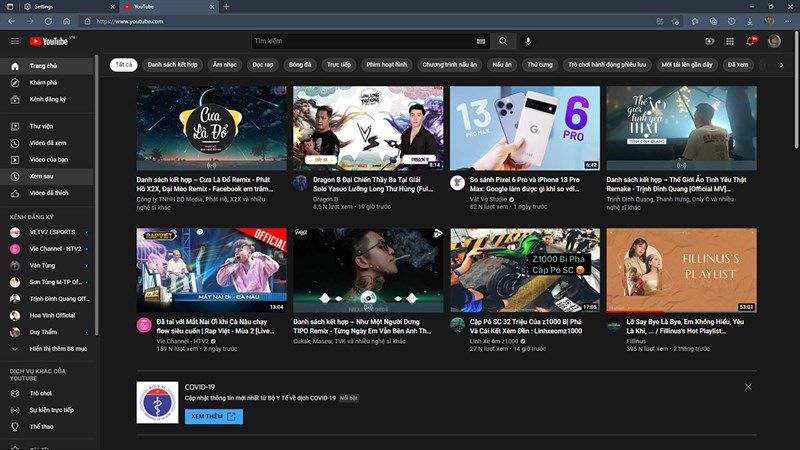Viewport: 800px width, 450px height.
Task: Switch to the Settings browser tab
Action: pyautogui.click(x=68, y=7)
